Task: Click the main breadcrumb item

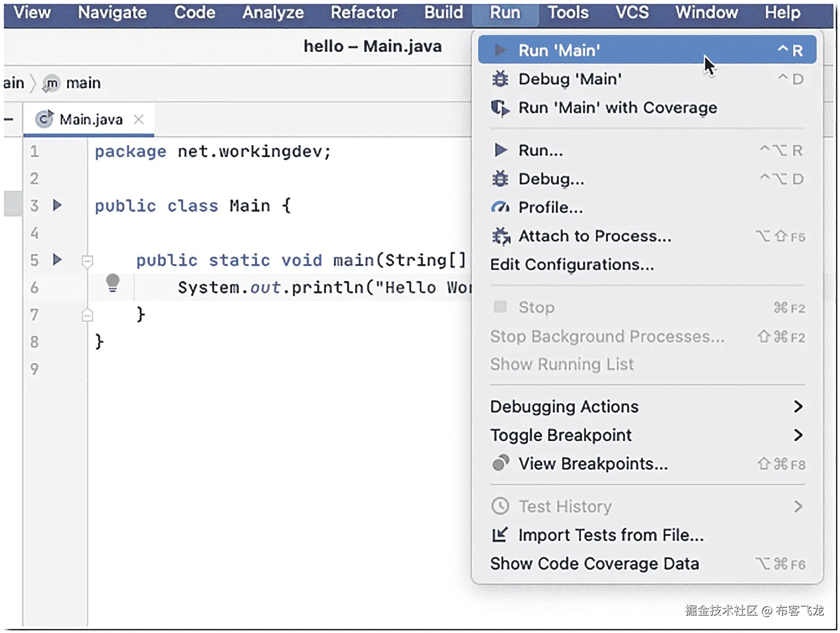Action: click(83, 83)
